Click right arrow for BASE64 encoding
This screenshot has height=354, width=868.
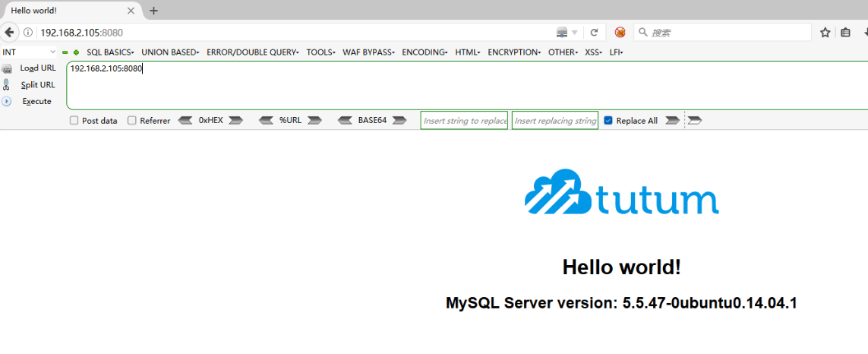(399, 120)
